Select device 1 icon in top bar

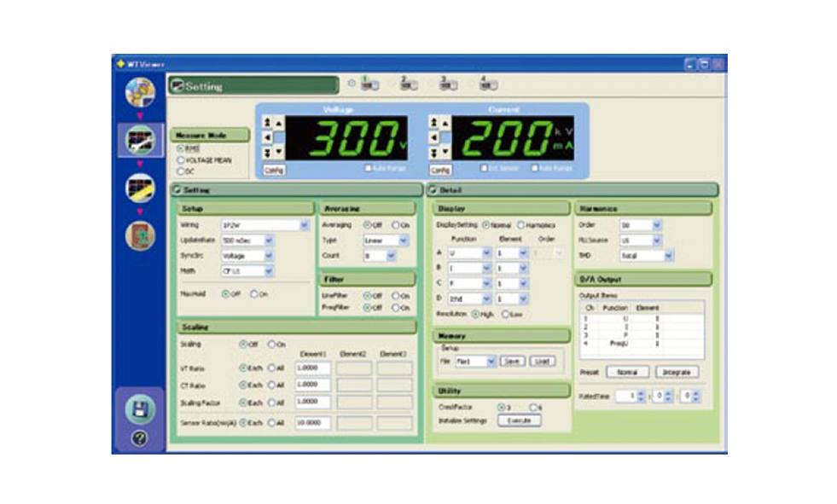pos(369,84)
